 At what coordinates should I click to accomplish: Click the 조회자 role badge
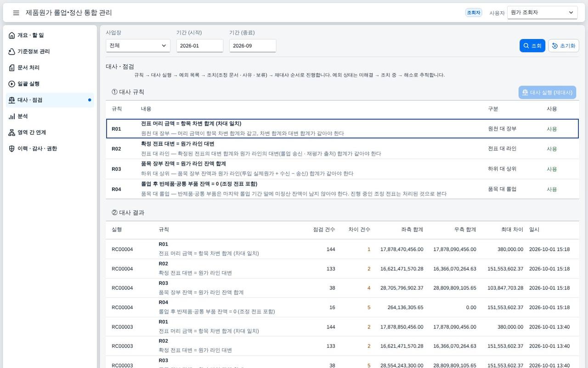(x=474, y=13)
